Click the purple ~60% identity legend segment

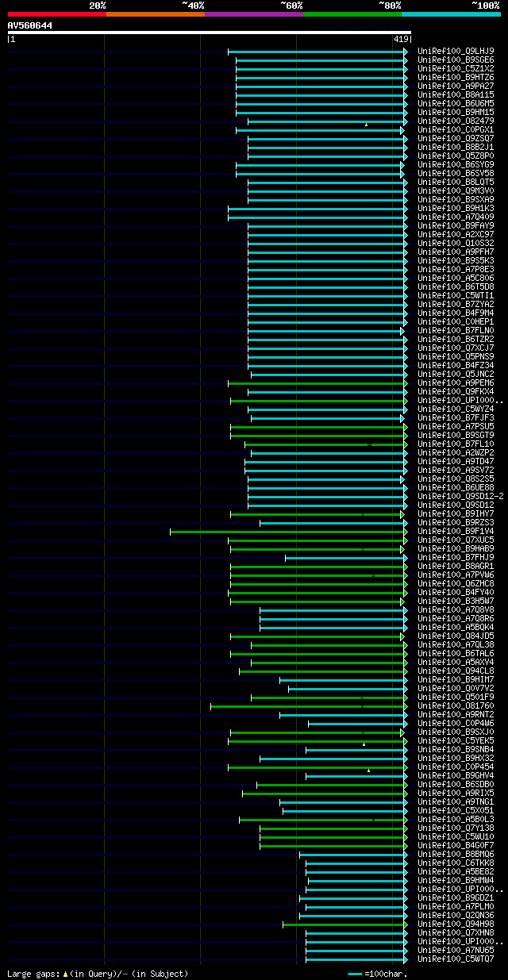(254, 13)
